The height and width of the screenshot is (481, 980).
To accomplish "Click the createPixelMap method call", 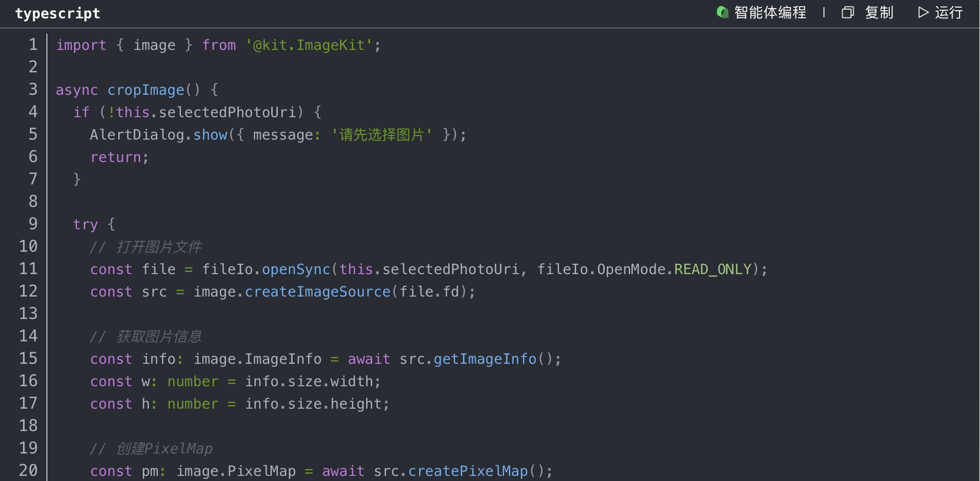I will pyautogui.click(x=468, y=471).
